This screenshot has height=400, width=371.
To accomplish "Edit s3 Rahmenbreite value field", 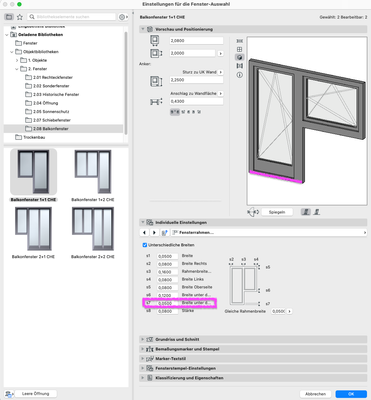I will tap(167, 272).
